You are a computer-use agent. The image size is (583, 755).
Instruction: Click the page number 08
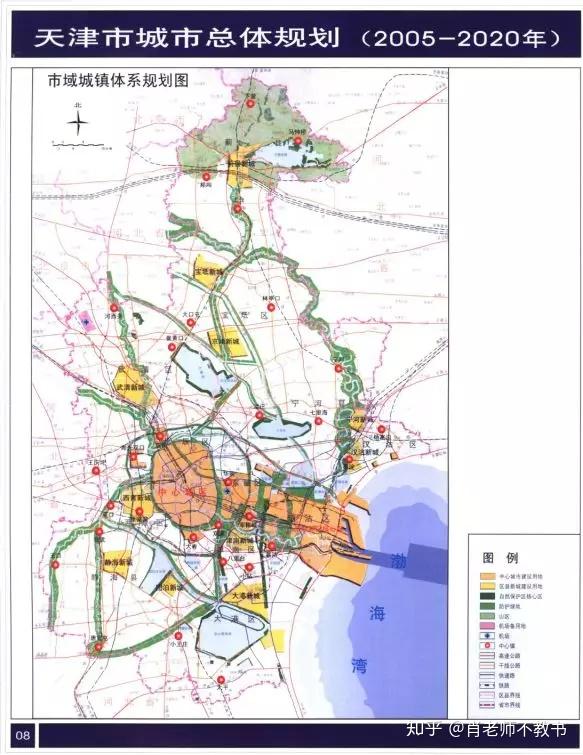[23, 735]
